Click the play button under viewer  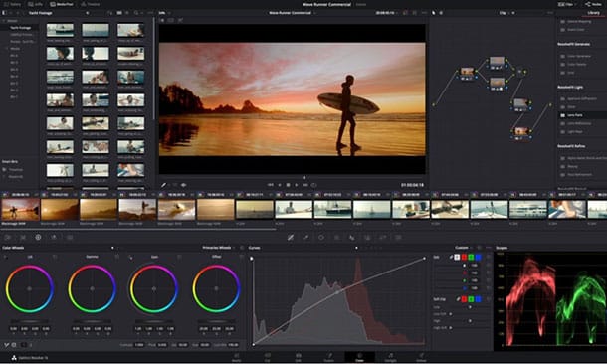coord(297,185)
